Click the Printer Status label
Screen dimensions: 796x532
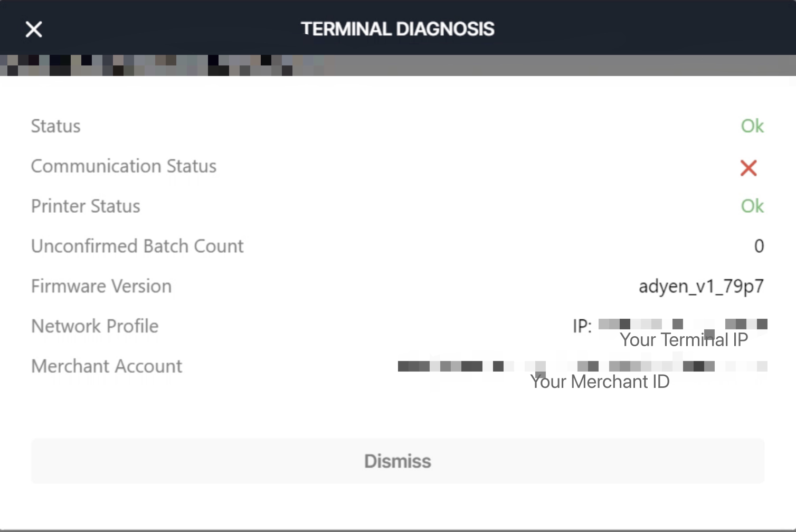pos(86,206)
